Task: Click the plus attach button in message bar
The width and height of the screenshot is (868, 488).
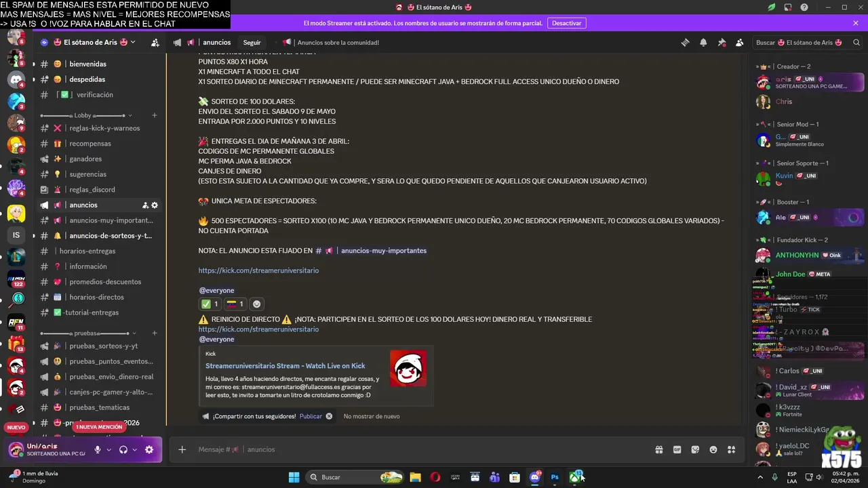Action: pyautogui.click(x=182, y=449)
